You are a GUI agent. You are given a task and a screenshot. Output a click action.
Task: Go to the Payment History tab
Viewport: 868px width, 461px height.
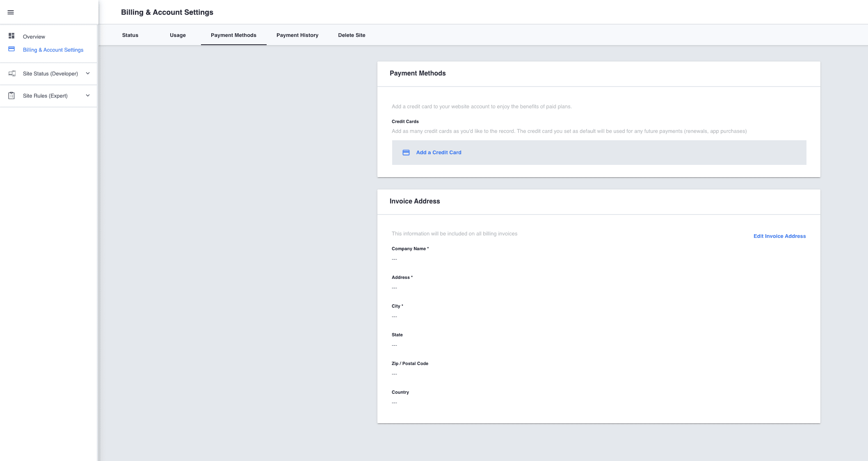click(297, 35)
